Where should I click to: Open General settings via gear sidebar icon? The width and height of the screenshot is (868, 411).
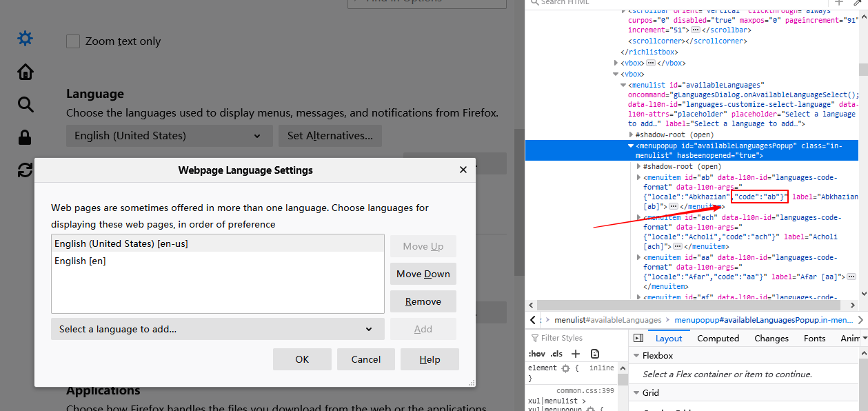(25, 39)
